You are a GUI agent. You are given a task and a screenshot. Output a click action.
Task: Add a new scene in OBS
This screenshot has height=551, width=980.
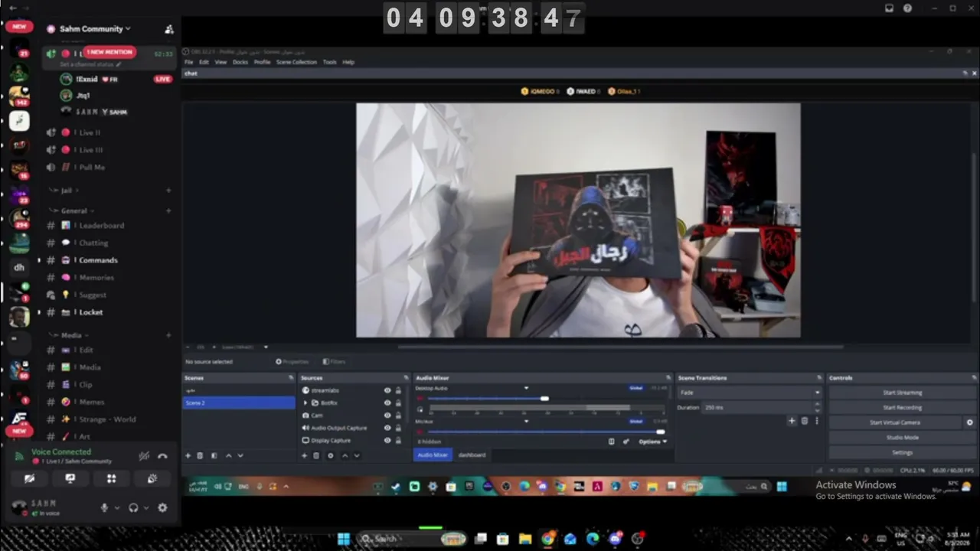point(188,456)
